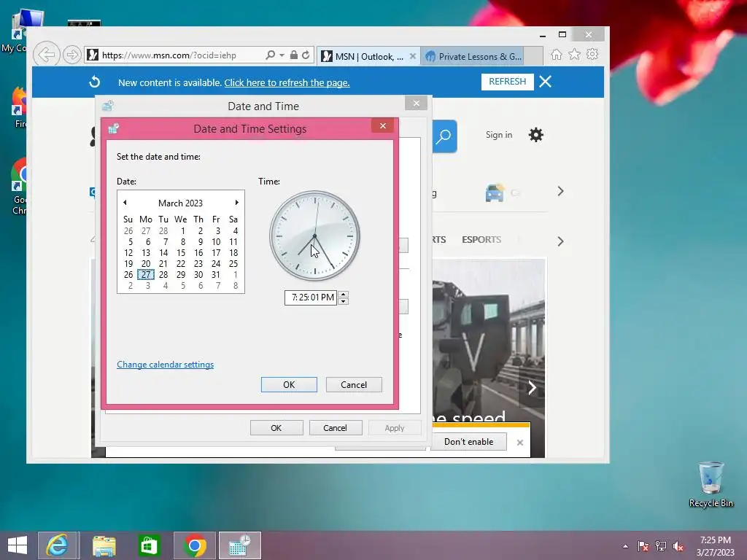Screen dimensions: 747x560
Task: Cancel the Date and Time Settings dialog
Action: pos(354,385)
